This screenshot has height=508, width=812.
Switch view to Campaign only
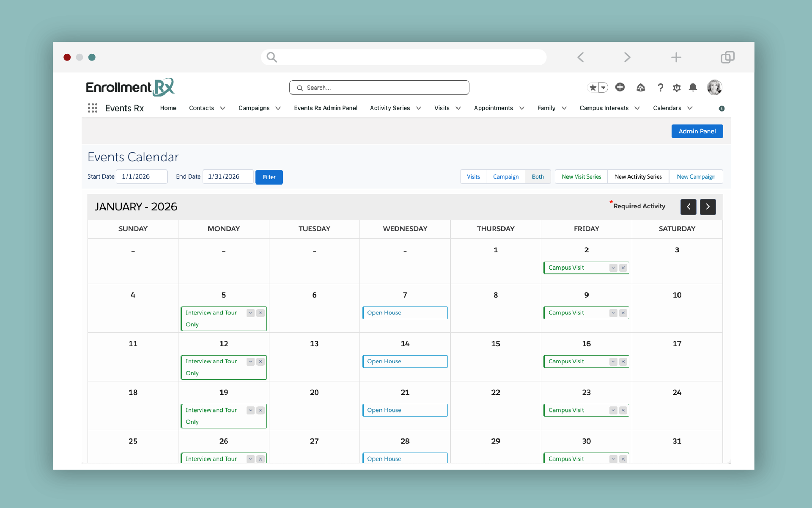pos(505,177)
